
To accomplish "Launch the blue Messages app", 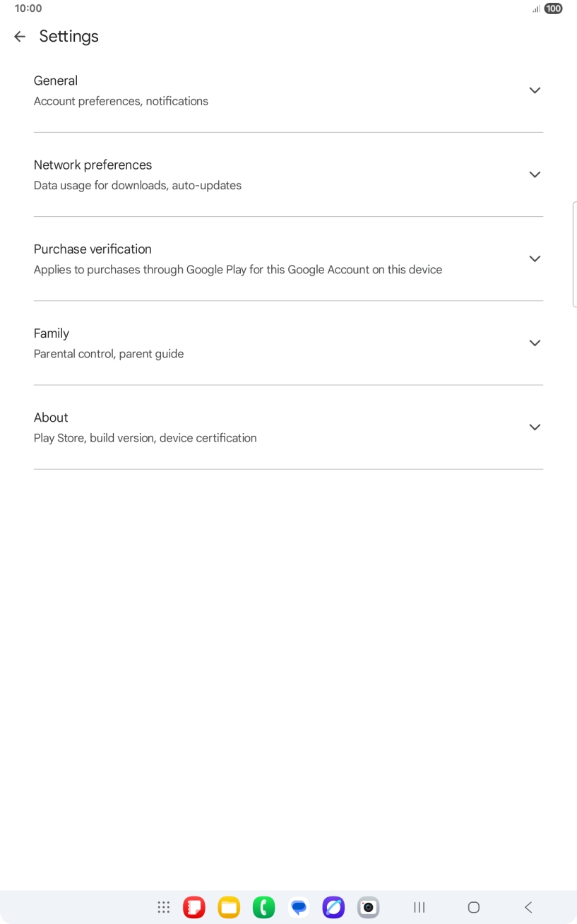I will [x=299, y=907].
